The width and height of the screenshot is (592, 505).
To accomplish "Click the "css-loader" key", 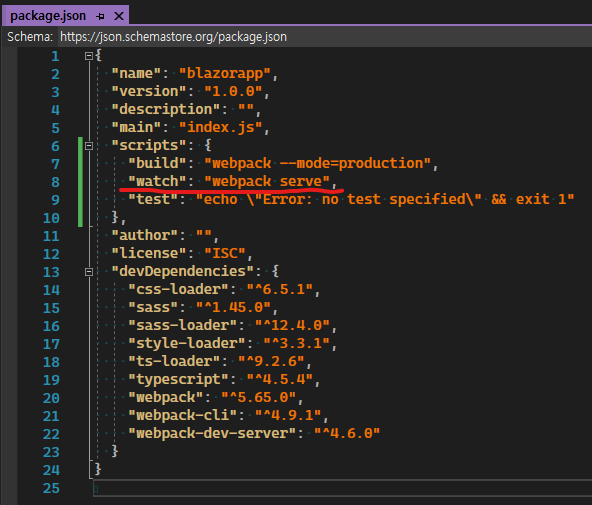I will 179,289.
